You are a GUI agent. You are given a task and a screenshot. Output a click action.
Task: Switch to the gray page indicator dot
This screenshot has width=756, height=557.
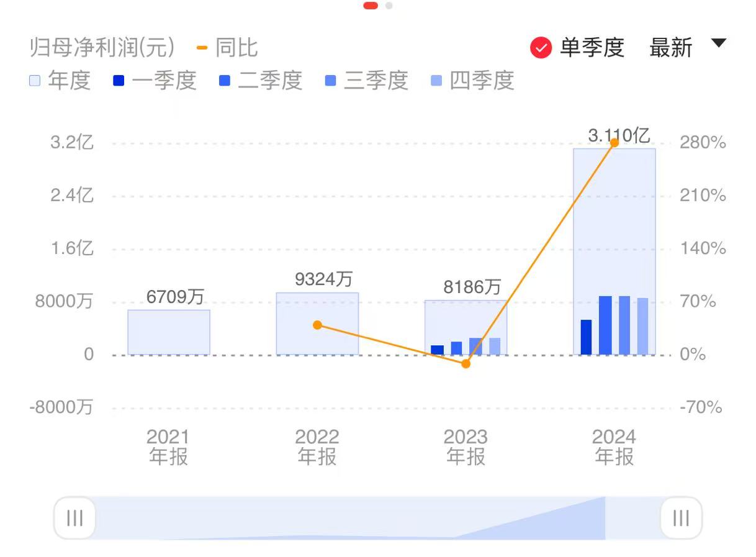click(x=389, y=6)
